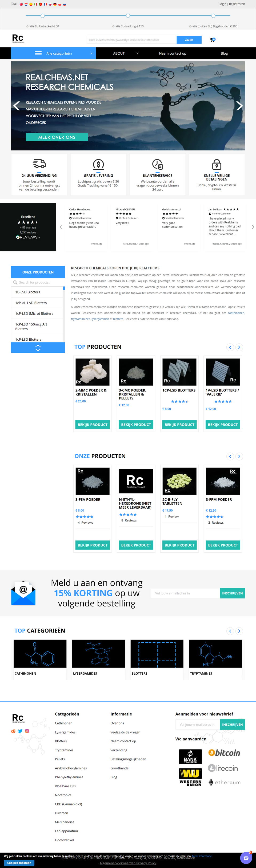Open the Cathinonen category thumbnail
Screen dimensions: 256x868
tap(40, 653)
